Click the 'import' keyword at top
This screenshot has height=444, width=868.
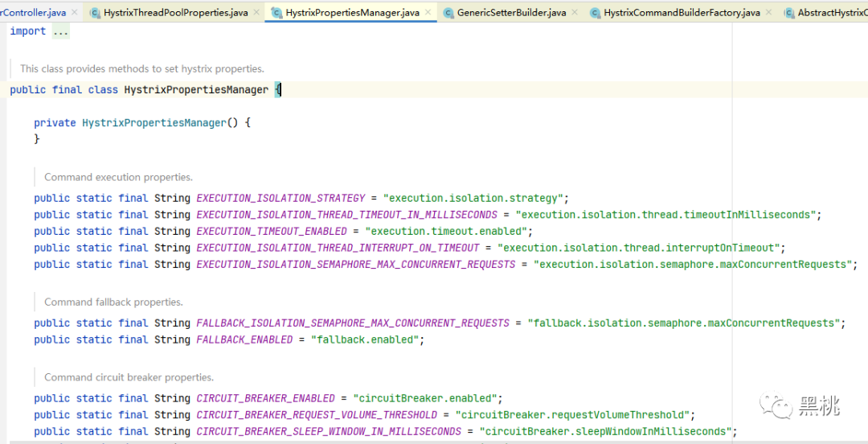pyautogui.click(x=27, y=31)
